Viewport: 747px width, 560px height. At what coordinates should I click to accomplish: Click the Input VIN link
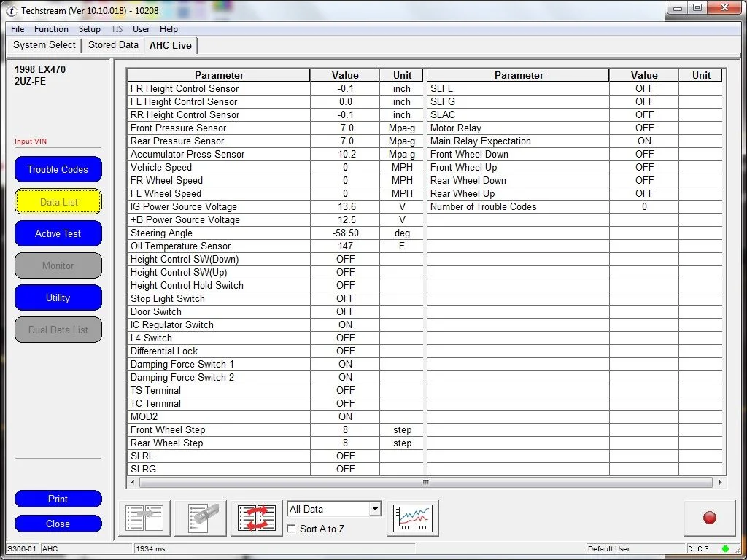31,141
